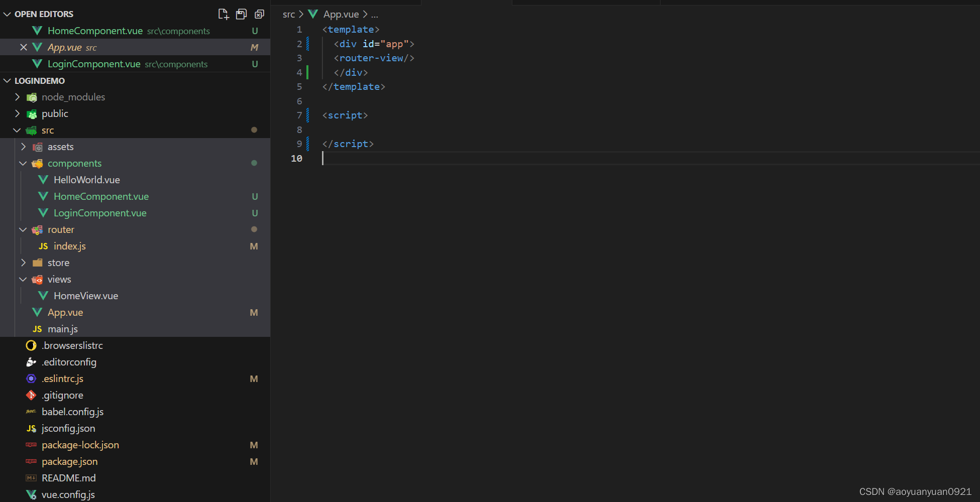Click the App.vue breadcrumb in editor path
This screenshot has width=980, height=502.
tap(341, 15)
